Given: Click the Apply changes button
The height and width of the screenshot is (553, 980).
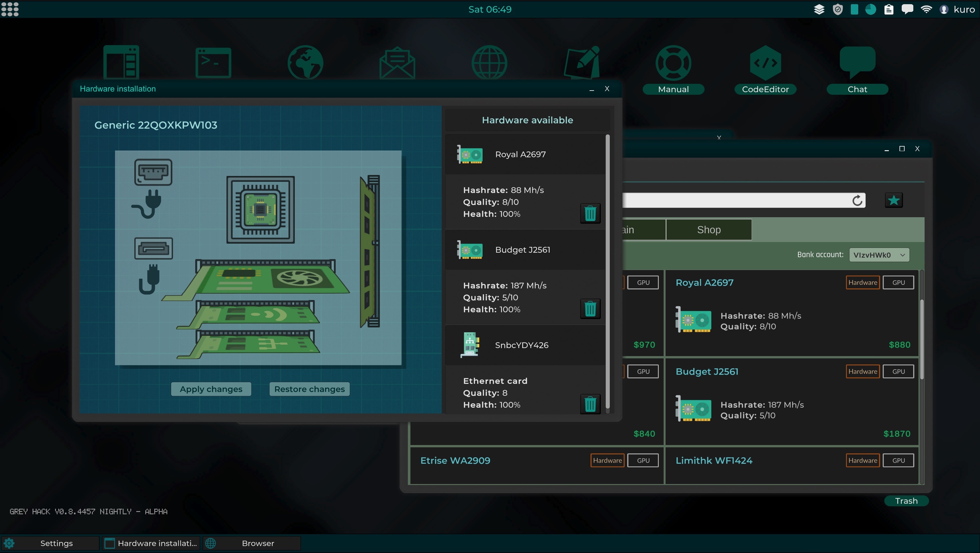Looking at the screenshot, I should click(x=211, y=389).
